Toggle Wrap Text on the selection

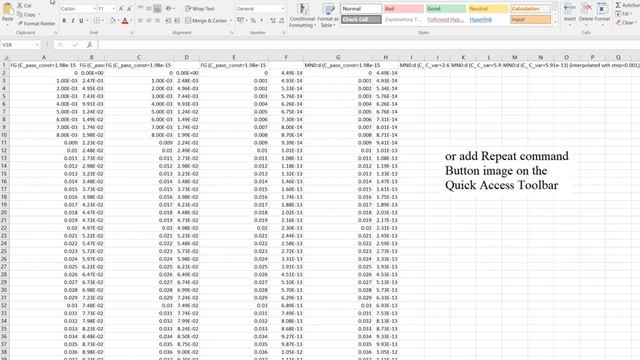tap(200, 9)
